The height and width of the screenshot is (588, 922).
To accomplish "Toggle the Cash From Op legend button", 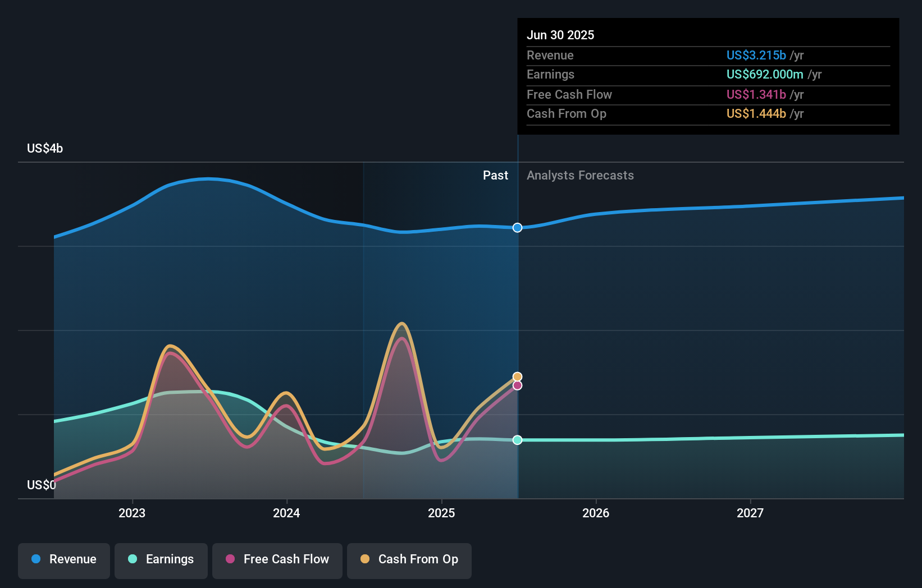I will tap(409, 561).
